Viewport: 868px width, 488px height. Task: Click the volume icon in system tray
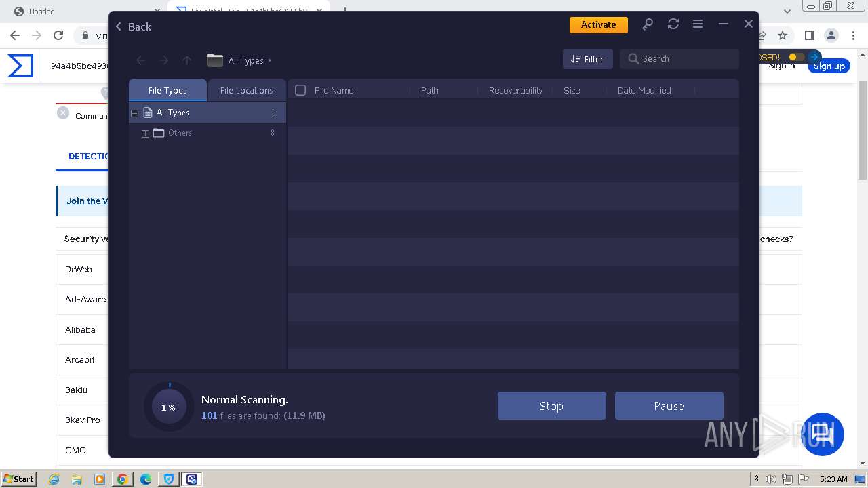pyautogui.click(x=770, y=479)
